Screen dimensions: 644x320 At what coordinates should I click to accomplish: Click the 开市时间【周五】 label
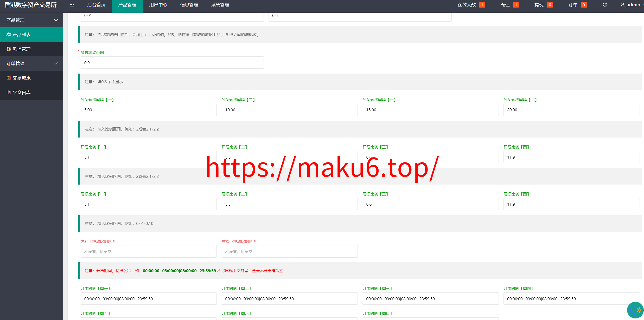[x=95, y=314]
